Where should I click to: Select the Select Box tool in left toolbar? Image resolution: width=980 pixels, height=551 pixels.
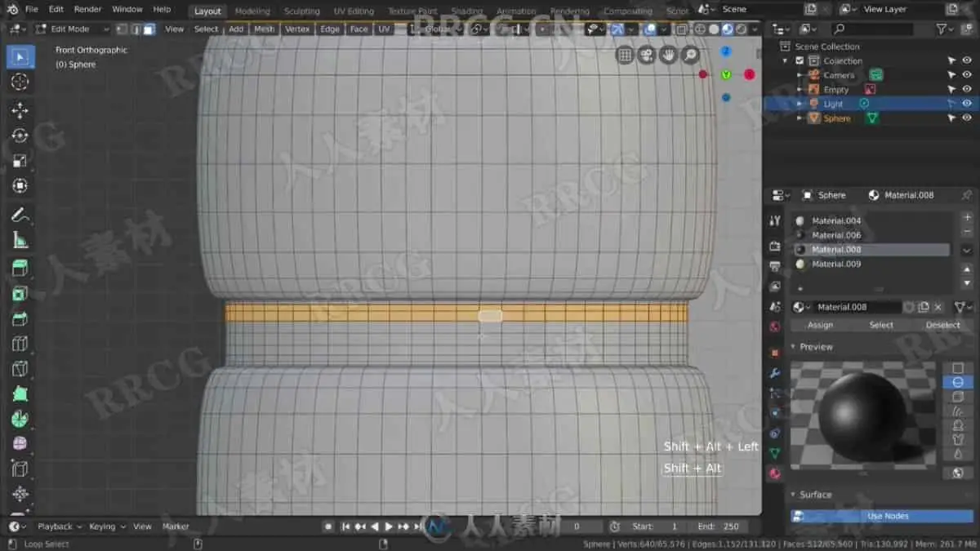point(20,57)
